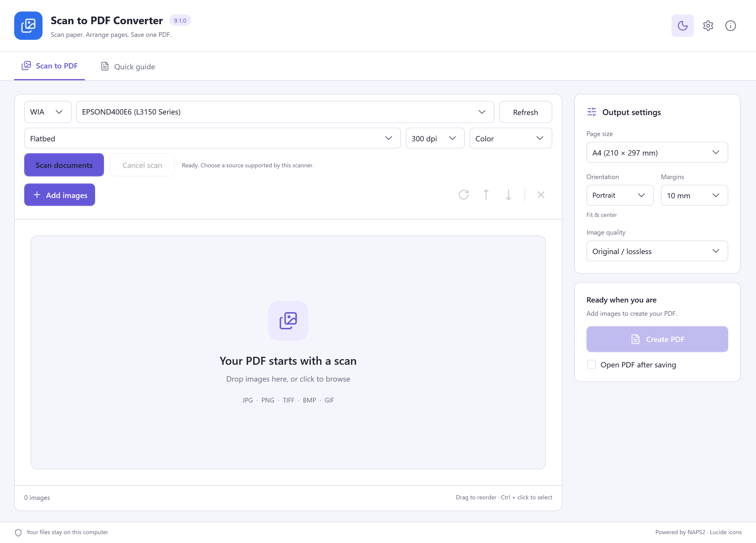Click the Cancel scan button
756x543 pixels.
[142, 165]
